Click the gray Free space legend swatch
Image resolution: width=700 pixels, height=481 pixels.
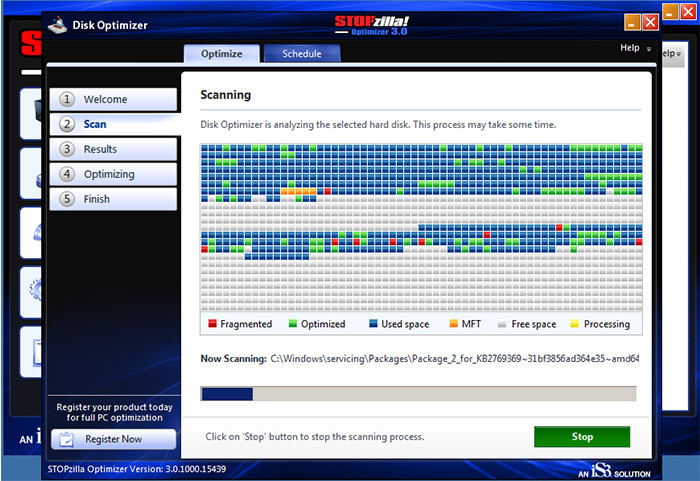coord(502,324)
